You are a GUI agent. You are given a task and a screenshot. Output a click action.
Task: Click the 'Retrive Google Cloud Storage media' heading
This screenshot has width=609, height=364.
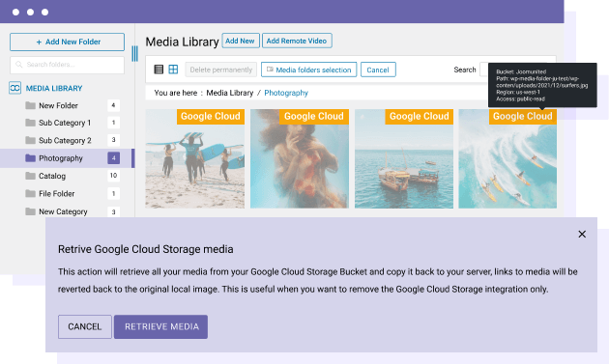(x=146, y=249)
